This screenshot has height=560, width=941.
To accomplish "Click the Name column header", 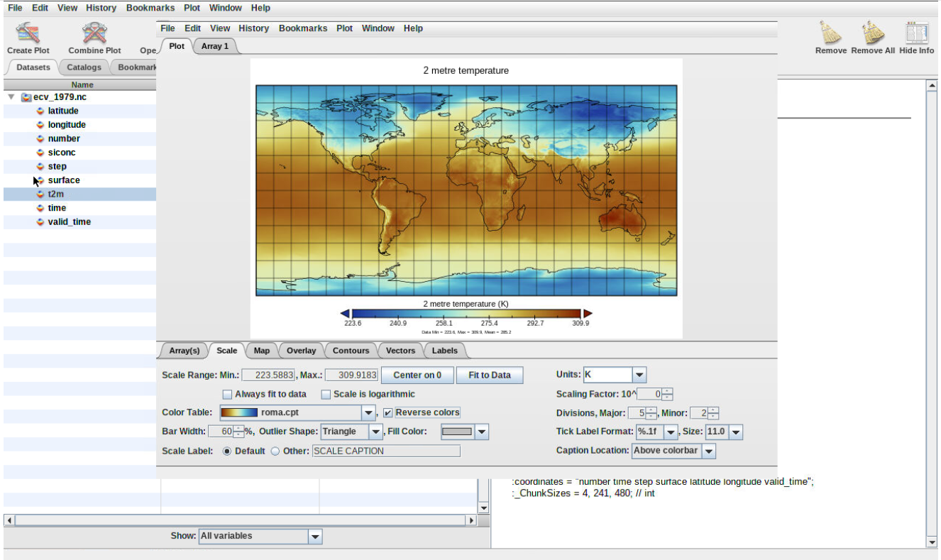I will tap(82, 85).
